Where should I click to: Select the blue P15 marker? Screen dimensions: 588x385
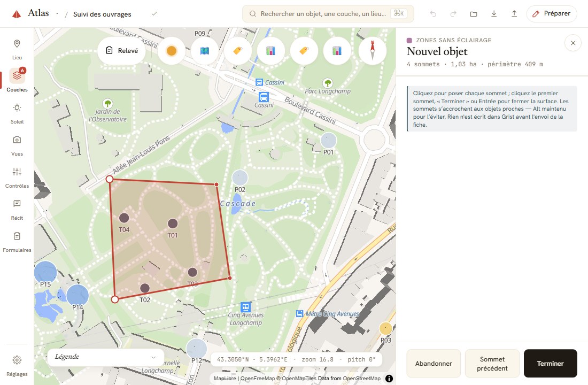click(45, 272)
